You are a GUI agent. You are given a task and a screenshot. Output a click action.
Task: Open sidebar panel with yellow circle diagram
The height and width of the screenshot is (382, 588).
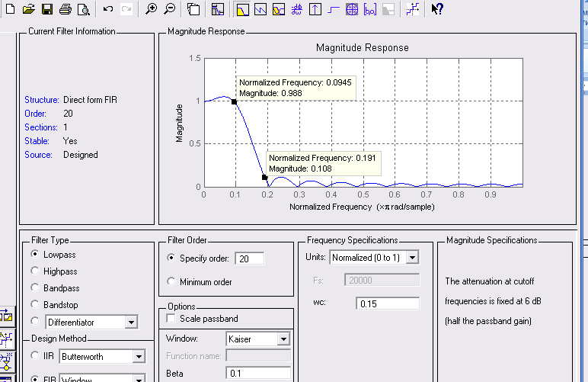[x=6, y=361]
